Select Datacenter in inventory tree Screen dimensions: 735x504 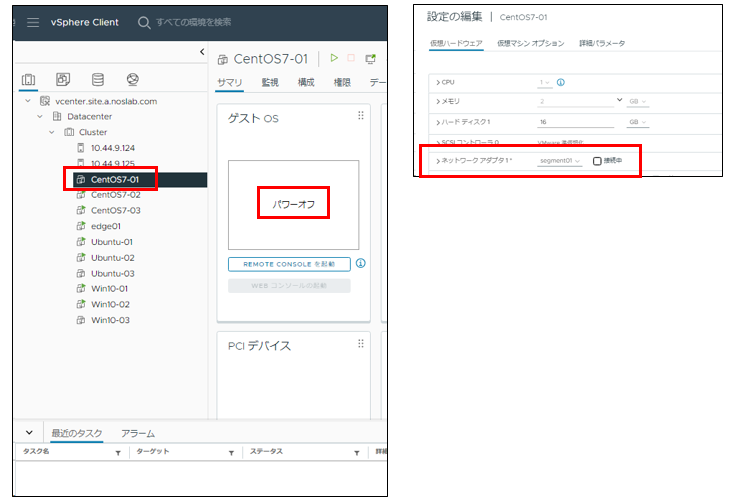coord(90,116)
